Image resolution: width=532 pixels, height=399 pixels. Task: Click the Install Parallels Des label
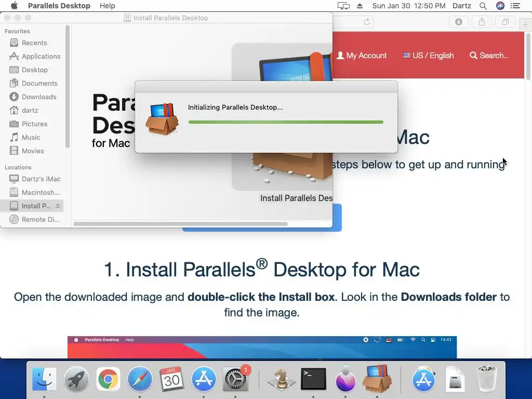click(296, 198)
